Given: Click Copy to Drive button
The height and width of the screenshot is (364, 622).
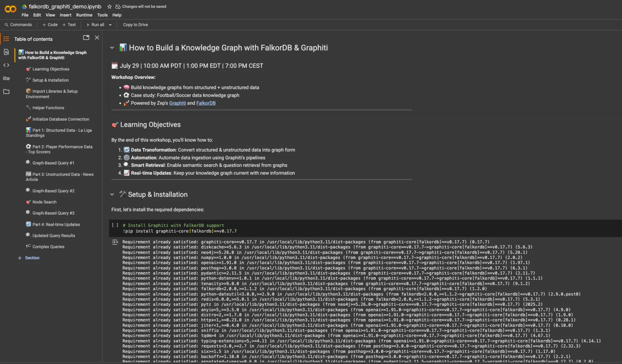Looking at the screenshot, I should [135, 25].
